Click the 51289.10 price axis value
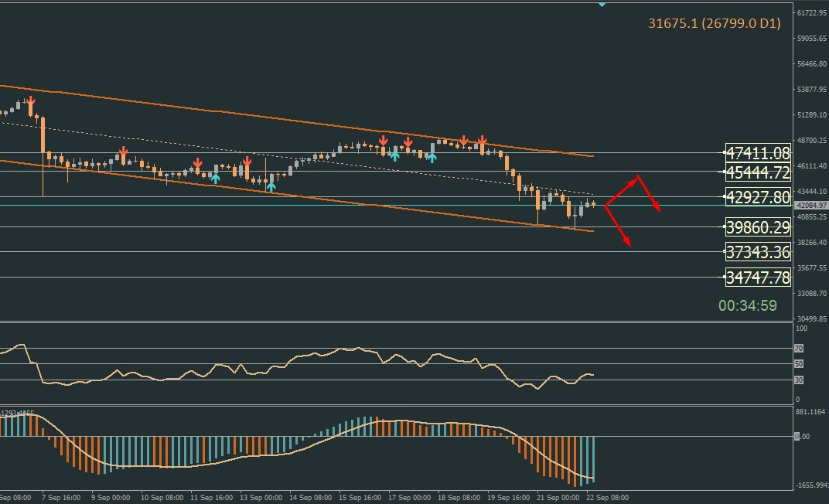Viewport: 829px width, 504px height. pyautogui.click(x=811, y=114)
